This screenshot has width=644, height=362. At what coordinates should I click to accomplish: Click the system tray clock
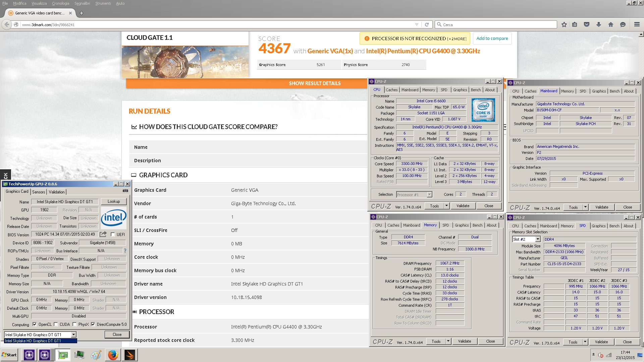pyautogui.click(x=625, y=355)
